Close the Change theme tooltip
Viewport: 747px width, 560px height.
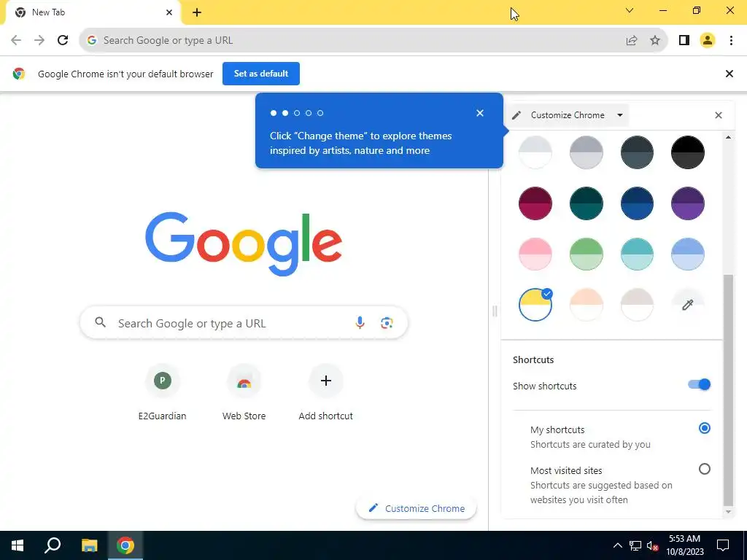coord(480,113)
